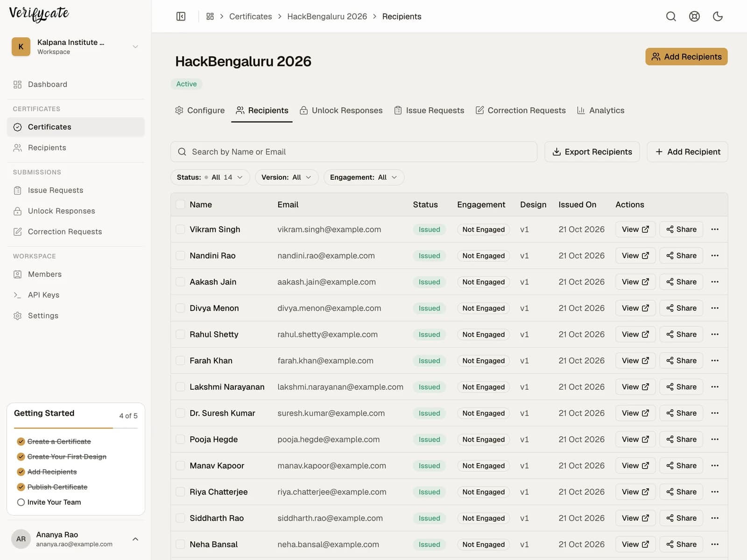This screenshot has height=560, width=747.
Task: Select Farah Khan row checkbox
Action: point(180,361)
